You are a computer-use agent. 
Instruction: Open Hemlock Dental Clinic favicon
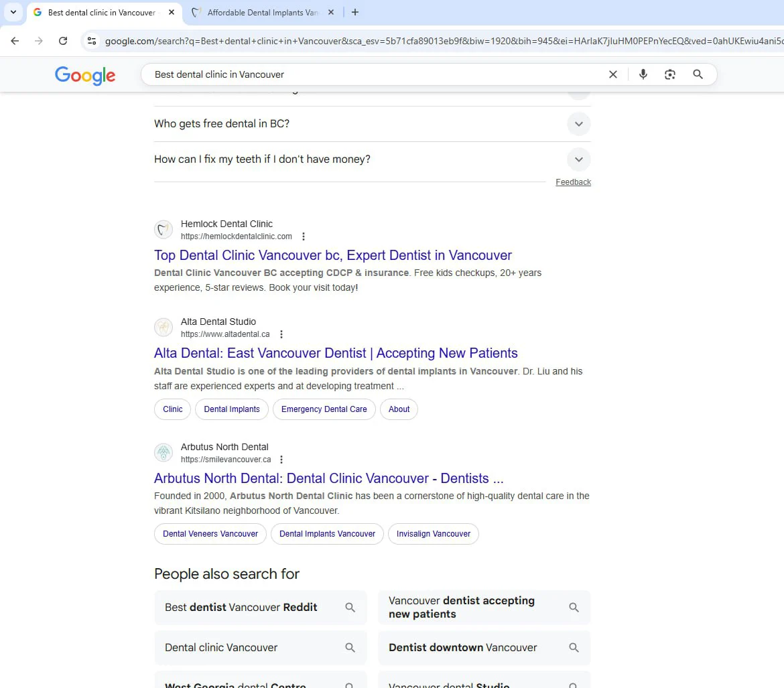164,230
